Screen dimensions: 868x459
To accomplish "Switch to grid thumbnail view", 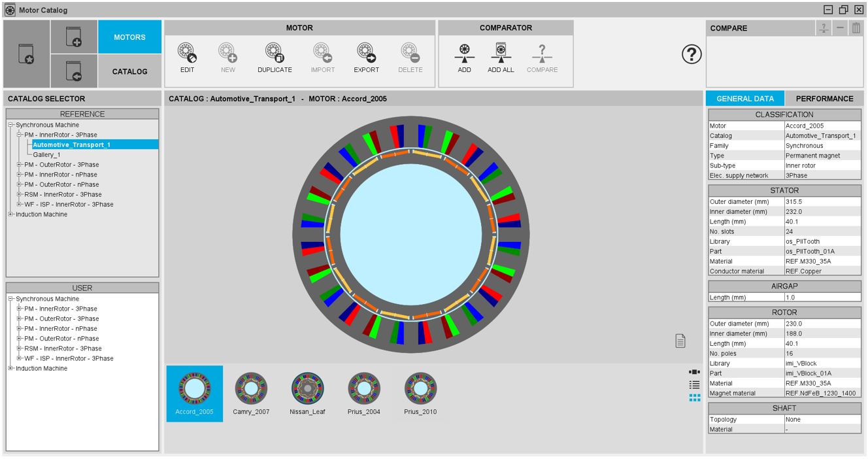I will [695, 398].
